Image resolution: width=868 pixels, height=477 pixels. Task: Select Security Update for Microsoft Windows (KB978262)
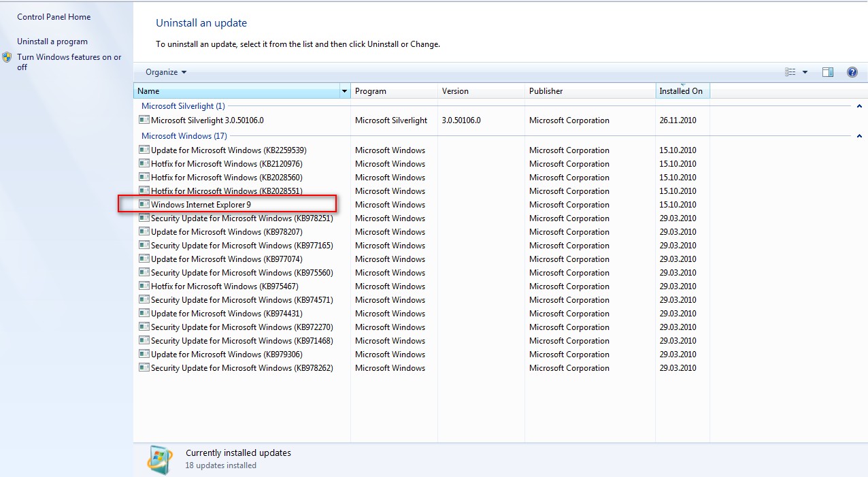pos(242,368)
